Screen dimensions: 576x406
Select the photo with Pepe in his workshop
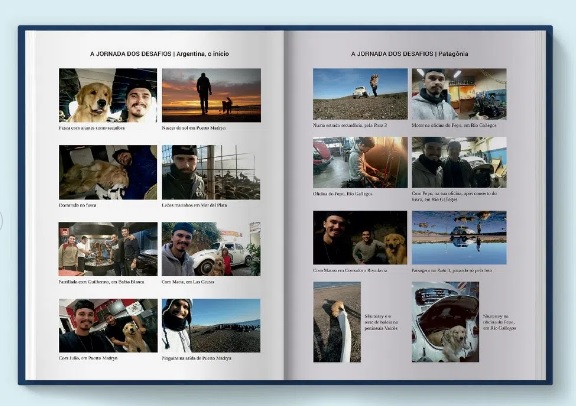pos(459,162)
